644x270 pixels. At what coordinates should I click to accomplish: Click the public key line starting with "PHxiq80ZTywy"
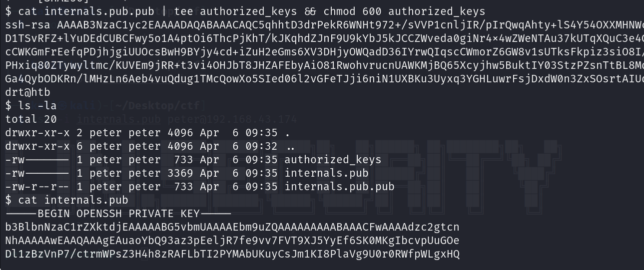(x=320, y=65)
